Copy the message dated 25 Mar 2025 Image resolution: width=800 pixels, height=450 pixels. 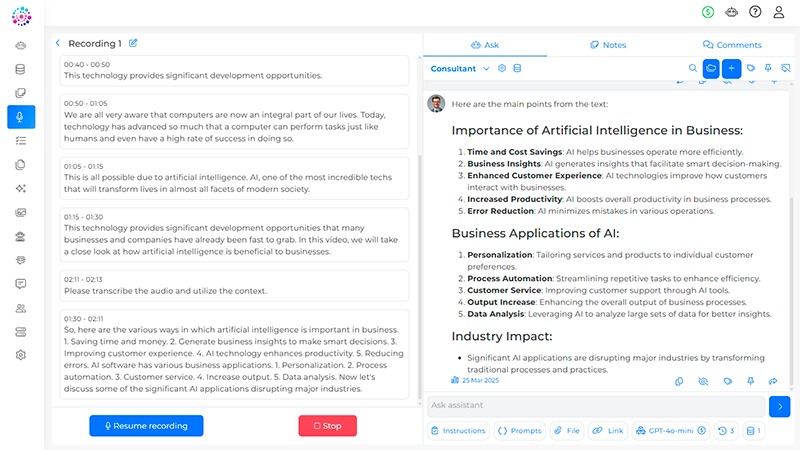click(x=679, y=381)
